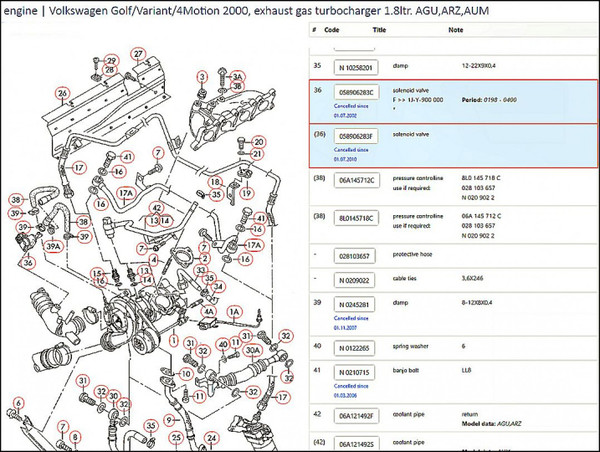The height and width of the screenshot is (452, 600).
Task: Select callout 27 in the diagram
Action: [x=137, y=53]
